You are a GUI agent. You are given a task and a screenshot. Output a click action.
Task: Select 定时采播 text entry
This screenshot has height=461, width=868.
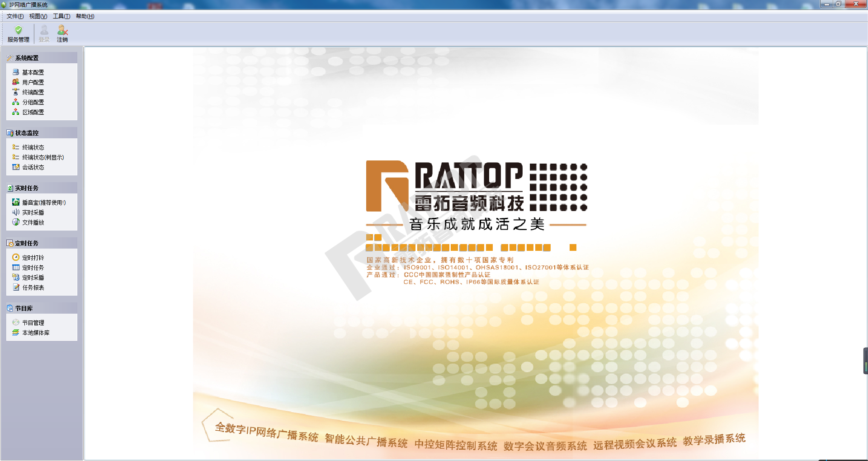pos(33,278)
